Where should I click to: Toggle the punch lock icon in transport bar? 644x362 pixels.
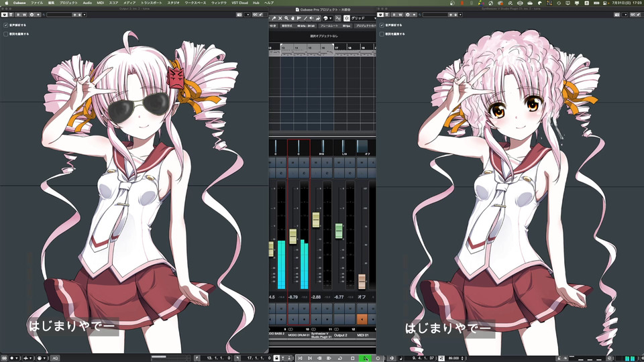click(277, 358)
